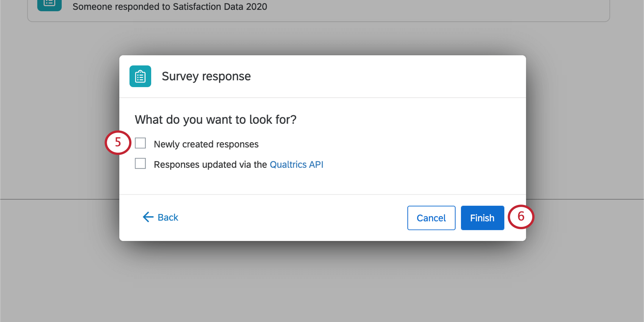Viewport: 644px width, 322px height.
Task: Check Responses updated via the Qualtrics API
Action: click(140, 163)
